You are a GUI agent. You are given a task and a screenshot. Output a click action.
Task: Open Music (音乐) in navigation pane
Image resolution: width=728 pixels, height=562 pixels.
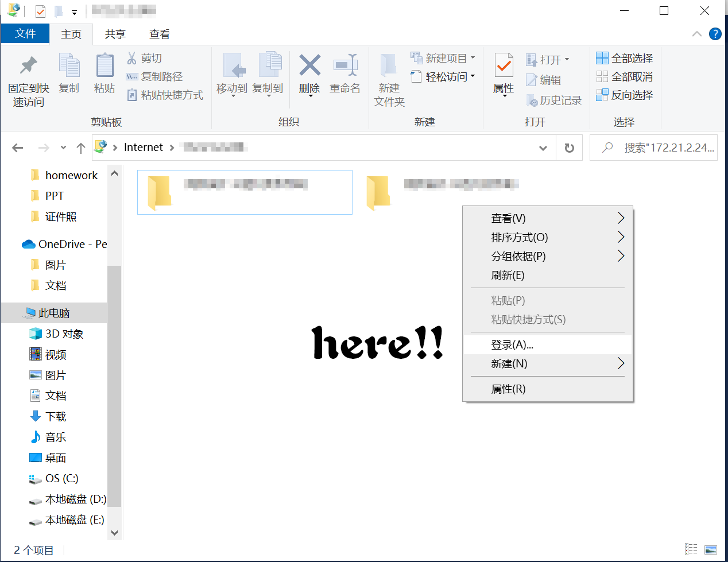click(x=48, y=437)
